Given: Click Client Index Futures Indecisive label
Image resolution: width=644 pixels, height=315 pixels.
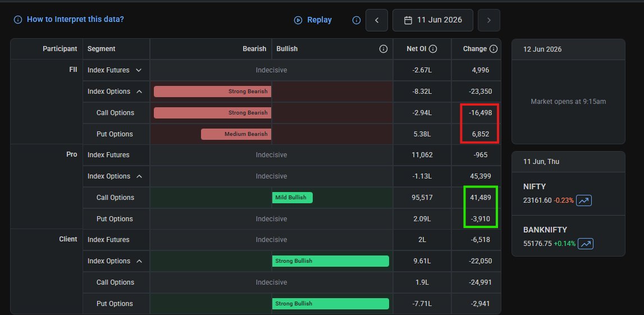Looking at the screenshot, I should (272, 240).
